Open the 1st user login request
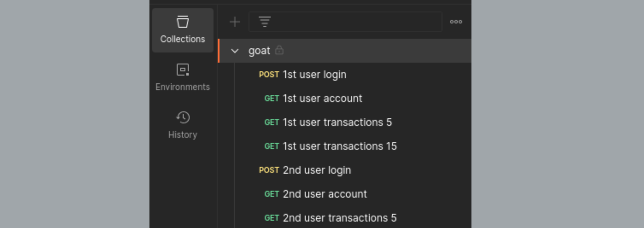 coord(314,75)
